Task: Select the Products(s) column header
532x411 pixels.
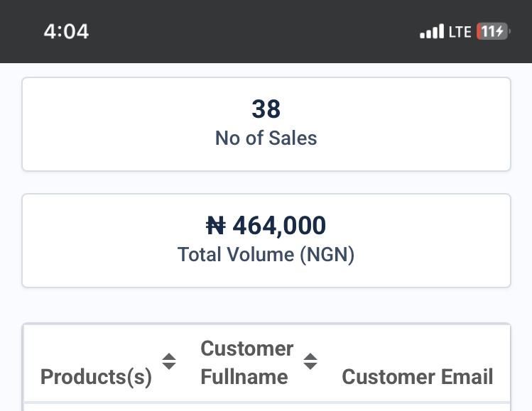Action: pos(96,377)
